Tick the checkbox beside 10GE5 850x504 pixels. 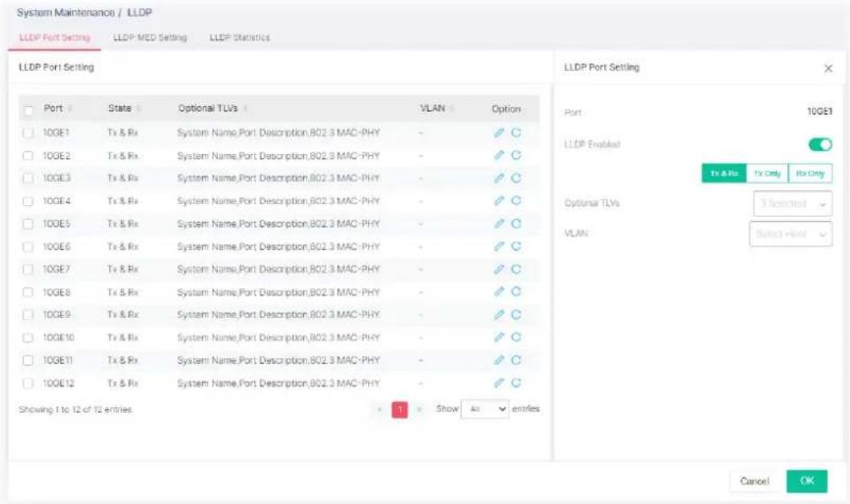pyautogui.click(x=28, y=224)
